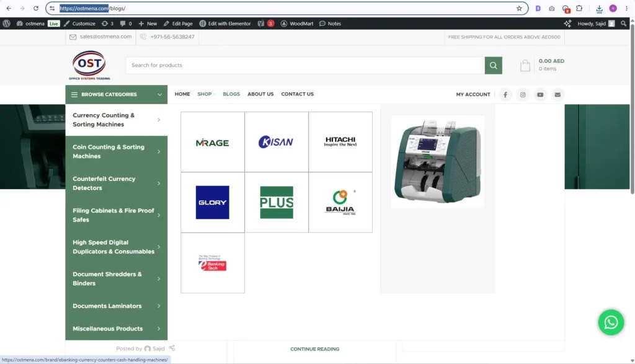The image size is (635, 364).
Task: Click the green product search icon
Action: [493, 65]
